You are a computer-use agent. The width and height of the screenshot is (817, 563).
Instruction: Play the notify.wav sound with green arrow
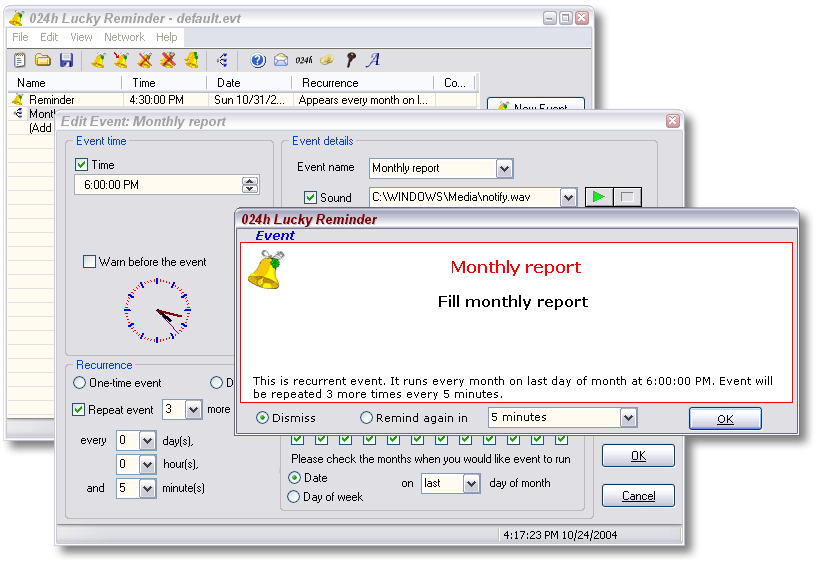(599, 197)
